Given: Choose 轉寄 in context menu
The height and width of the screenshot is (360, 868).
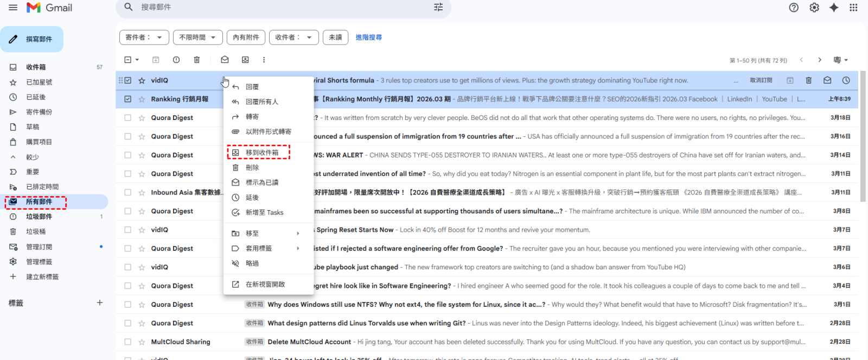Looking at the screenshot, I should tap(269, 117).
